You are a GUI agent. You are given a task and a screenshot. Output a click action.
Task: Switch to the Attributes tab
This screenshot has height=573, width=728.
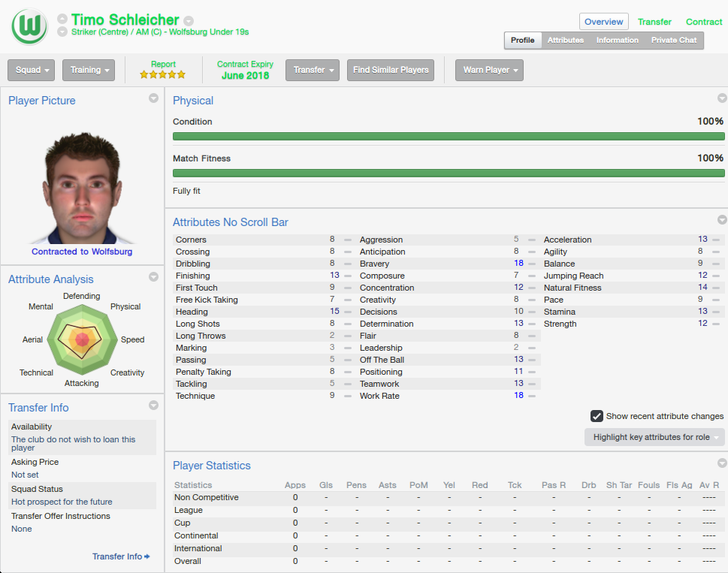click(x=565, y=41)
